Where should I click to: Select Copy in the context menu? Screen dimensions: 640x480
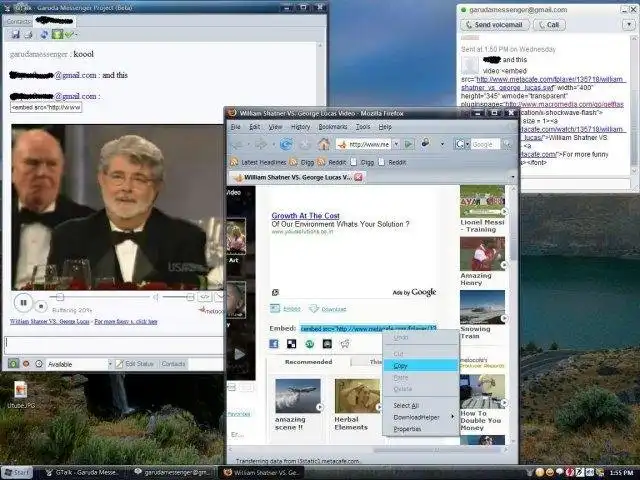click(420, 366)
